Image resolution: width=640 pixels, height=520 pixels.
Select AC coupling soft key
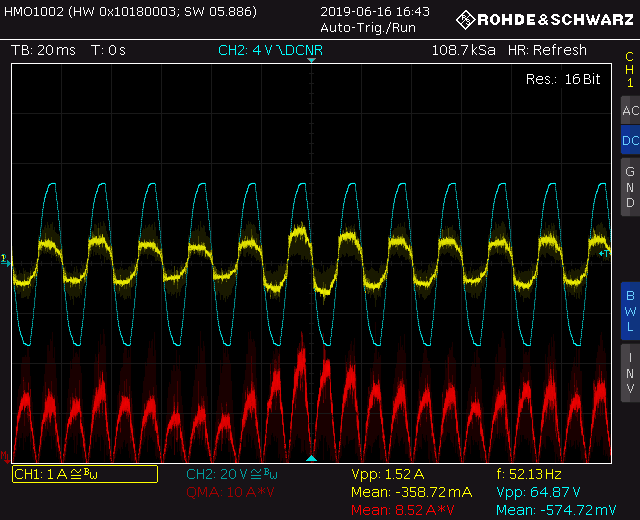[x=630, y=110]
